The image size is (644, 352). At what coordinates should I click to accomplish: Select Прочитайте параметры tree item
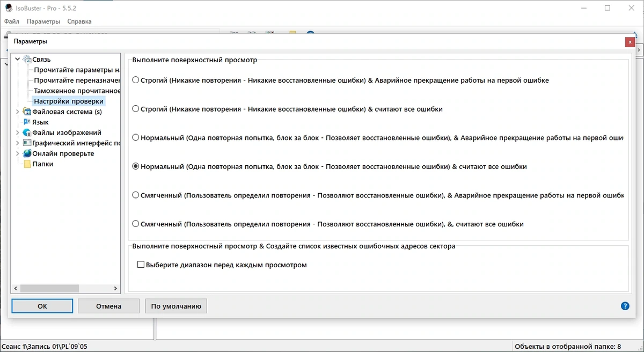[x=77, y=70]
